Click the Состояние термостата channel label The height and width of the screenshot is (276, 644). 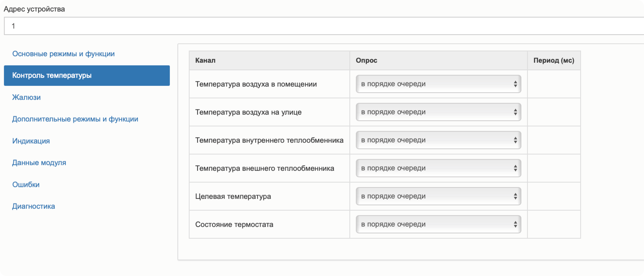(234, 224)
